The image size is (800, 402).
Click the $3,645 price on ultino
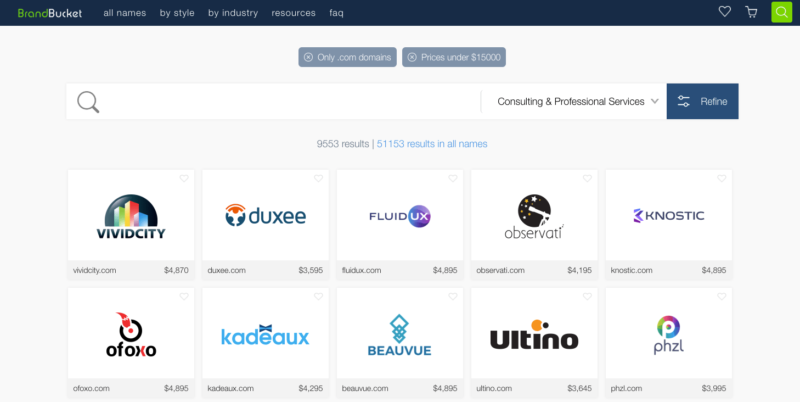pos(580,388)
